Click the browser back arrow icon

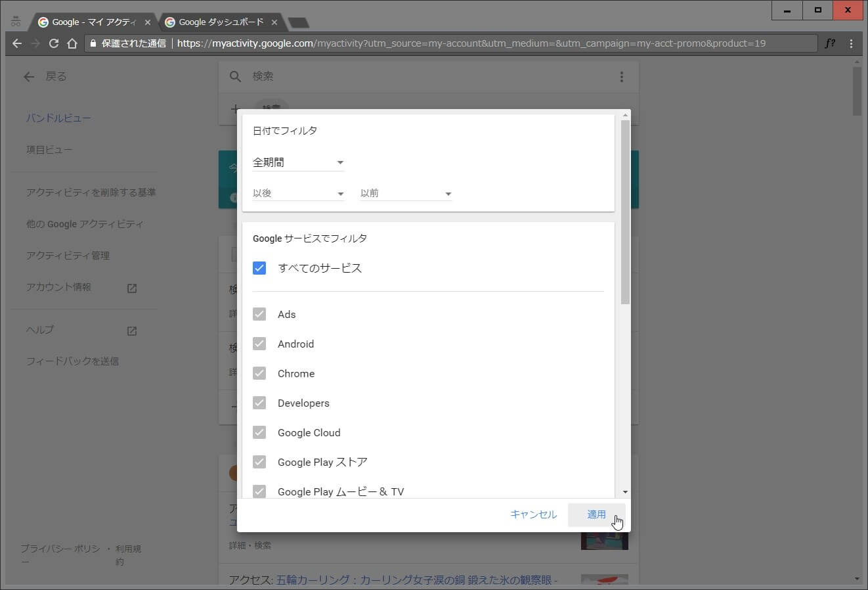[17, 43]
